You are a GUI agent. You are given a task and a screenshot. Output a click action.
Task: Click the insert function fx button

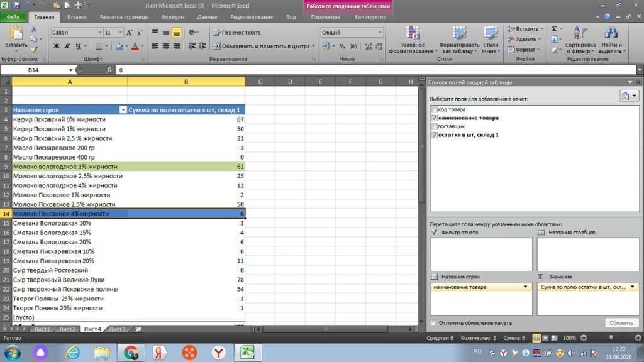click(x=109, y=70)
